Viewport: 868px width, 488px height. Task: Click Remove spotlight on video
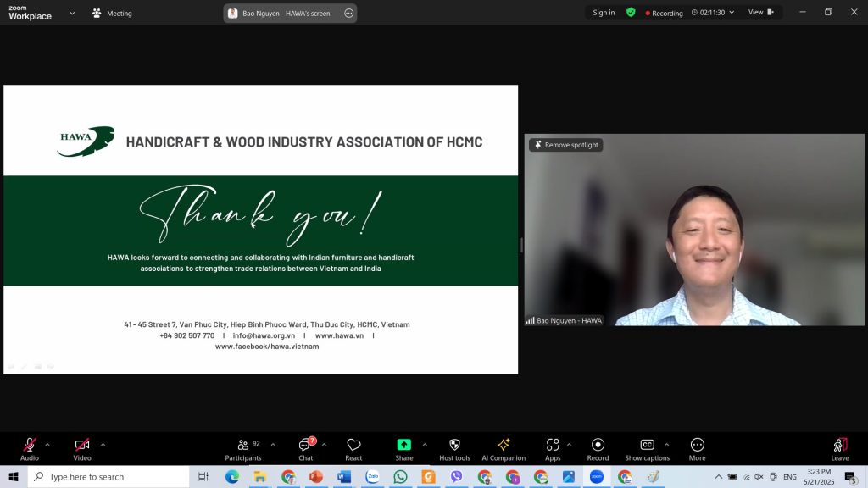(565, 145)
